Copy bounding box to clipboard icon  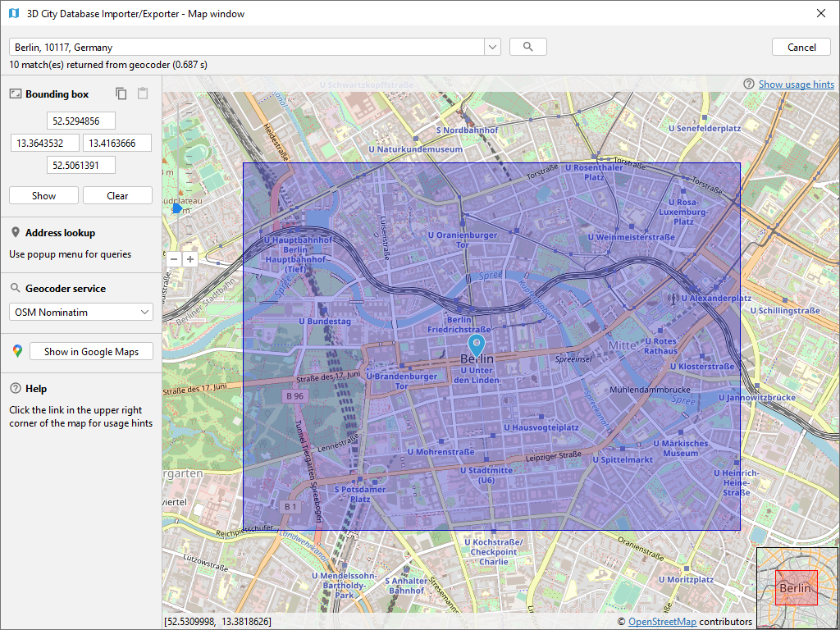[x=121, y=94]
